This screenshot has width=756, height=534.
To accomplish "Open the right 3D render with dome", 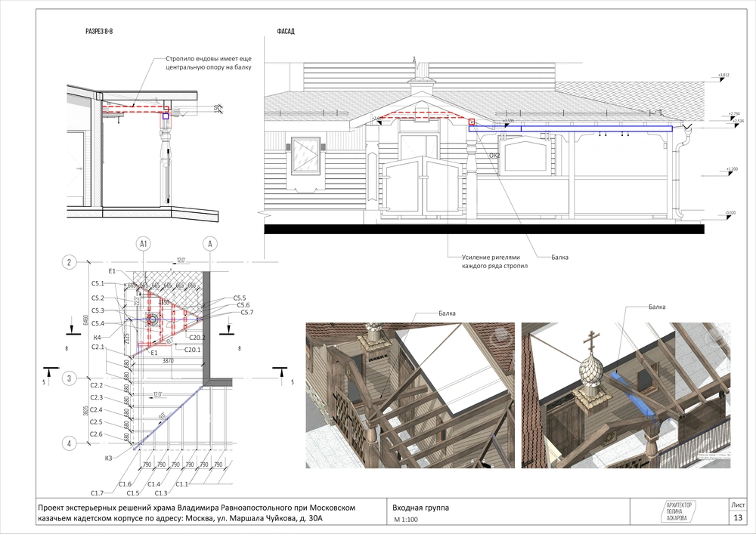I will tap(626, 395).
